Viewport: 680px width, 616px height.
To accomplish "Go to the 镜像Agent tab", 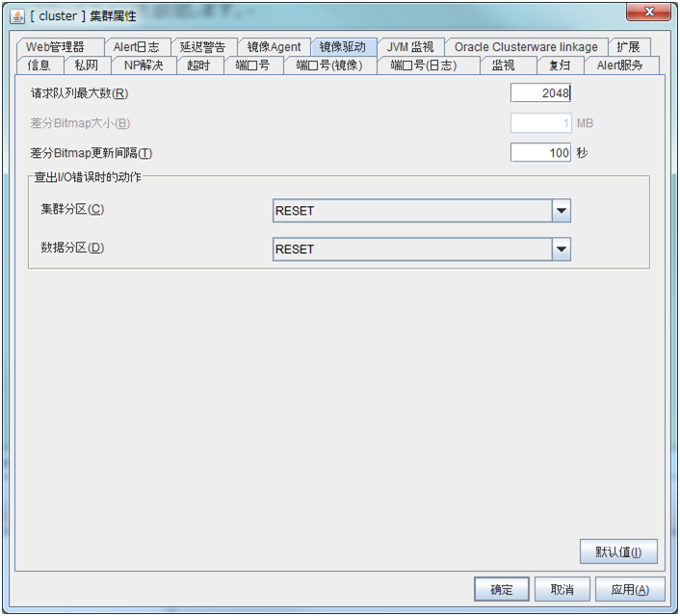I will (274, 47).
